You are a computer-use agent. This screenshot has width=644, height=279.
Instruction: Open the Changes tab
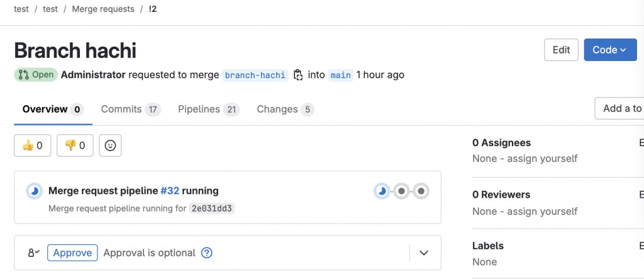point(285,110)
